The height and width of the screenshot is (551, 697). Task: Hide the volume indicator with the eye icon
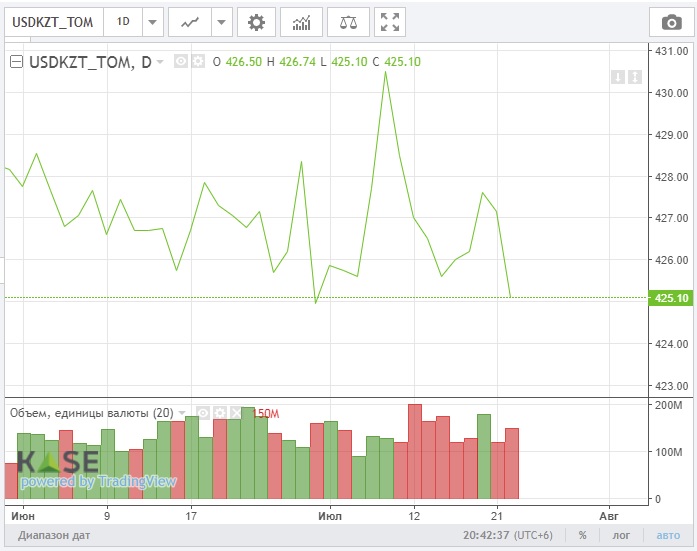tap(203, 413)
